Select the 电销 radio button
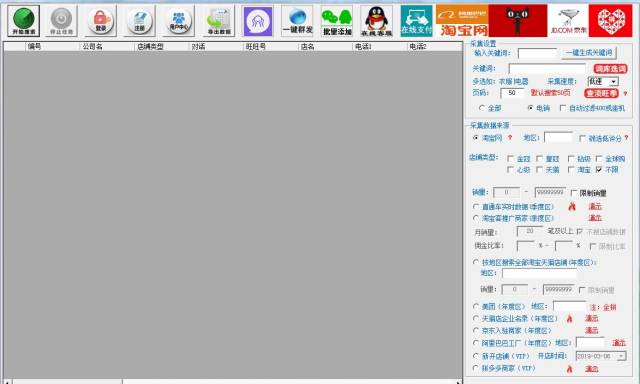The image size is (640, 384). (530, 108)
